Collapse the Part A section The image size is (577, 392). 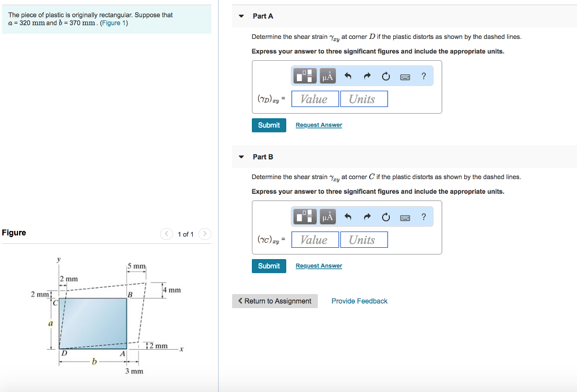coord(241,16)
